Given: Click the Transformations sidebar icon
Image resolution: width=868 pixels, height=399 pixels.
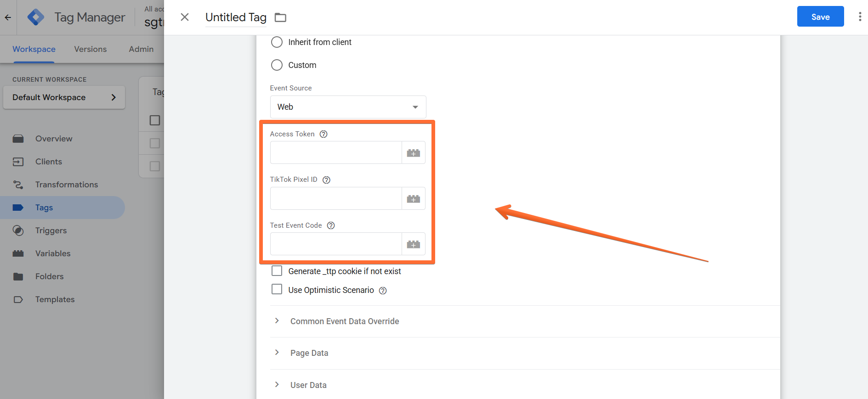Looking at the screenshot, I should tap(18, 185).
